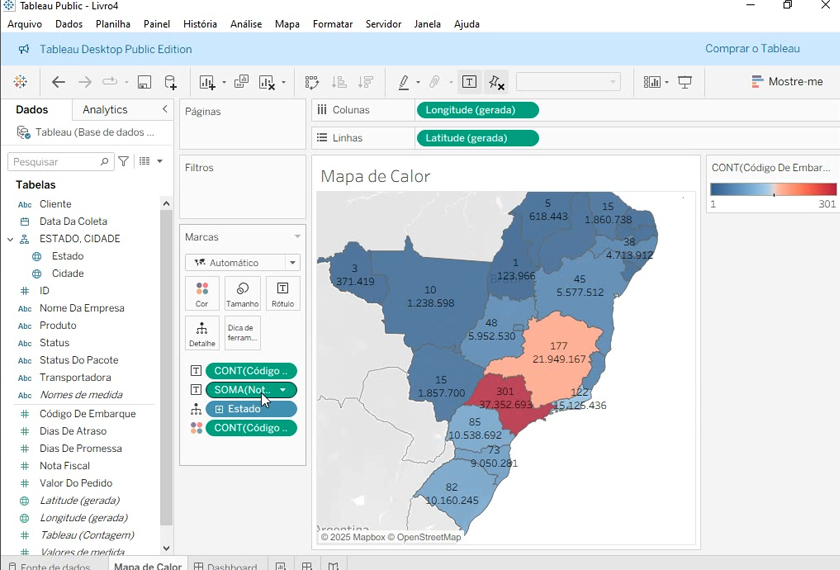
Task: Click the Longitude (gerada) pill in Colunas
Action: tap(477, 110)
